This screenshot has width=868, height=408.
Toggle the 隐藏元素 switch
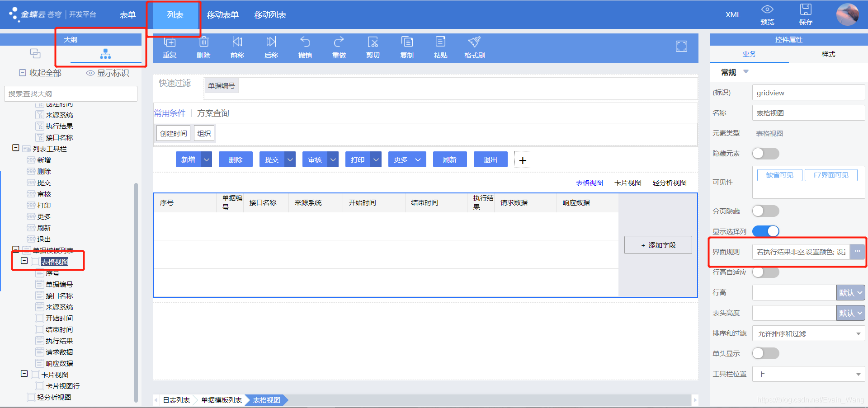tap(765, 154)
